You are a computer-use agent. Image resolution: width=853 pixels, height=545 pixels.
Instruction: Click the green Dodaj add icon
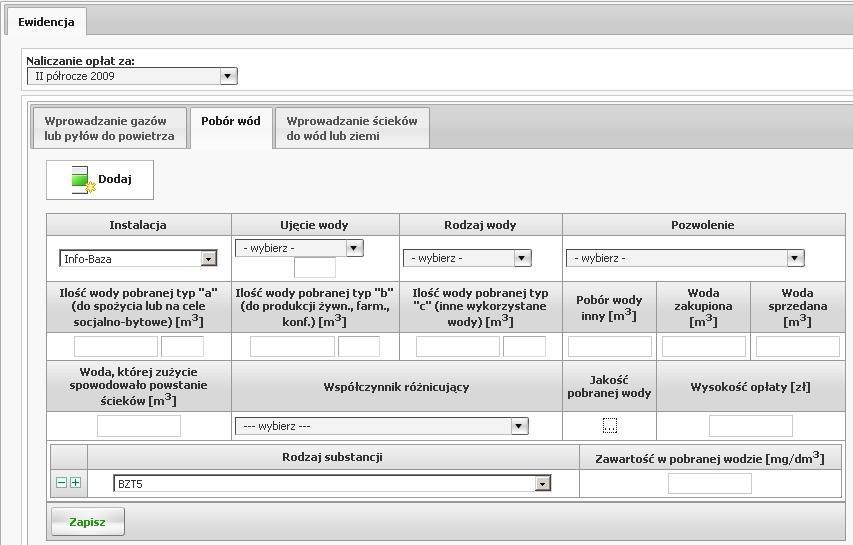coord(83,179)
